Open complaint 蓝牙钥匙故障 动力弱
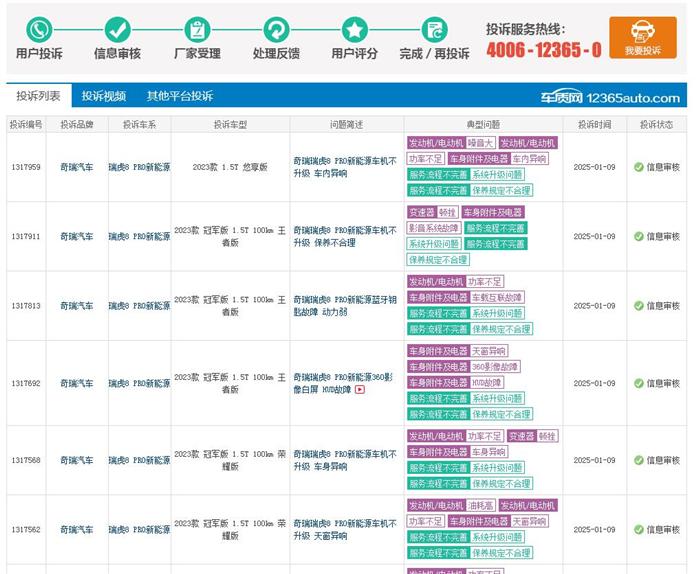The image size is (700, 574). [345, 306]
